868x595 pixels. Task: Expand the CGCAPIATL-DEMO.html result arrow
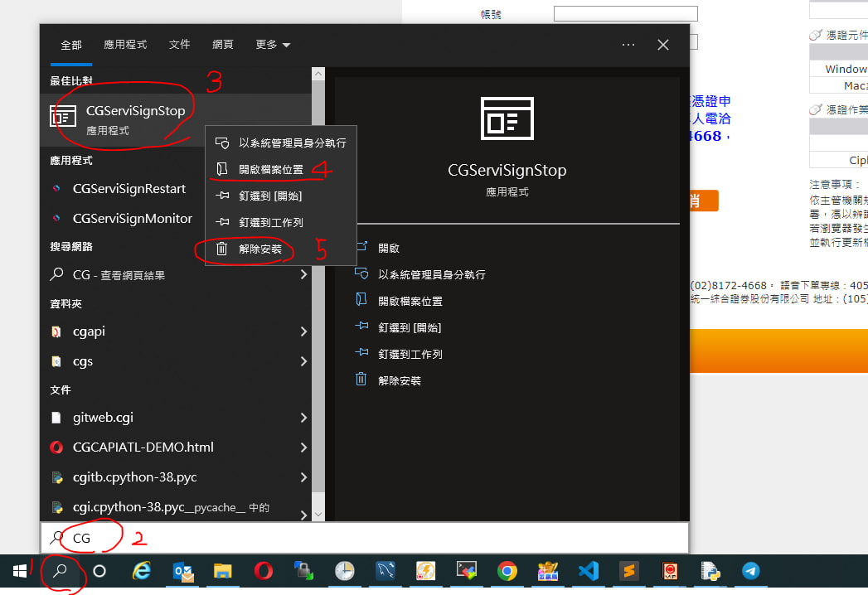pos(303,447)
